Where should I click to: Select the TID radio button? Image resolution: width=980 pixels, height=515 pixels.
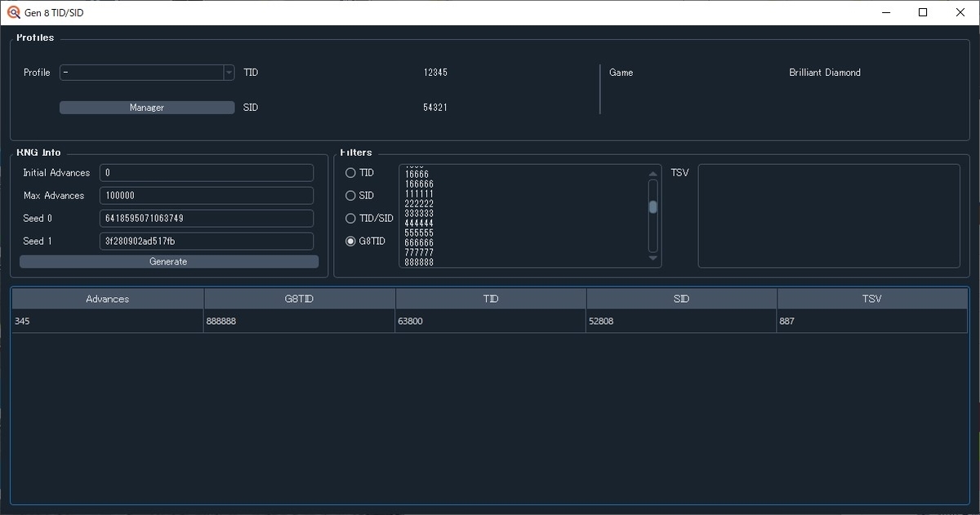350,172
